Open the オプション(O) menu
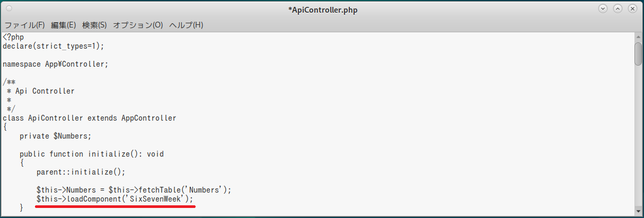The width and height of the screenshot is (644, 218). pos(138,25)
